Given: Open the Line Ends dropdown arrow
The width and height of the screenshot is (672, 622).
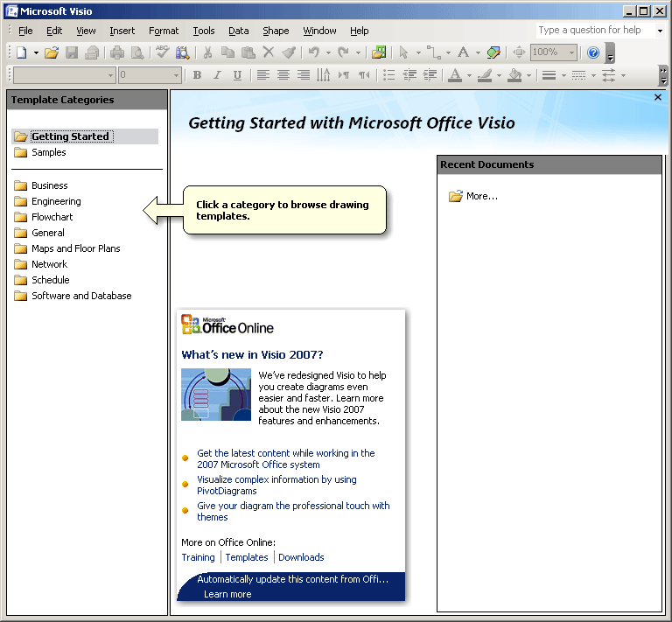Looking at the screenshot, I should pos(623,75).
